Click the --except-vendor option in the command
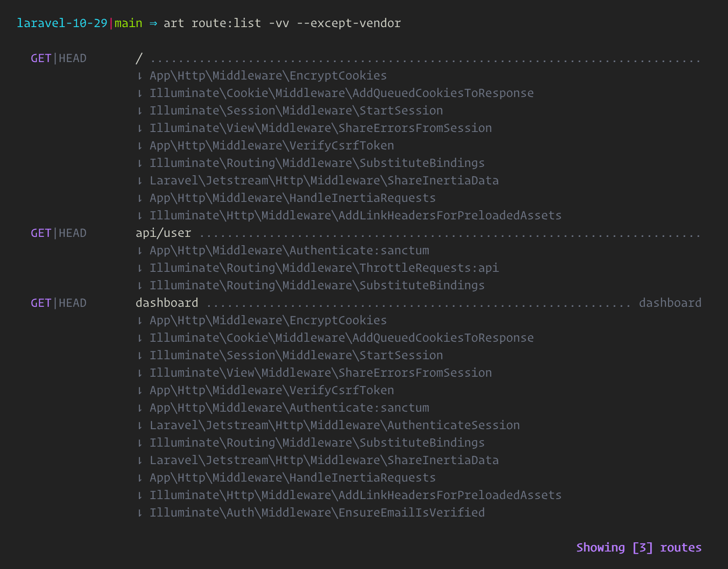The width and height of the screenshot is (728, 569). point(348,23)
